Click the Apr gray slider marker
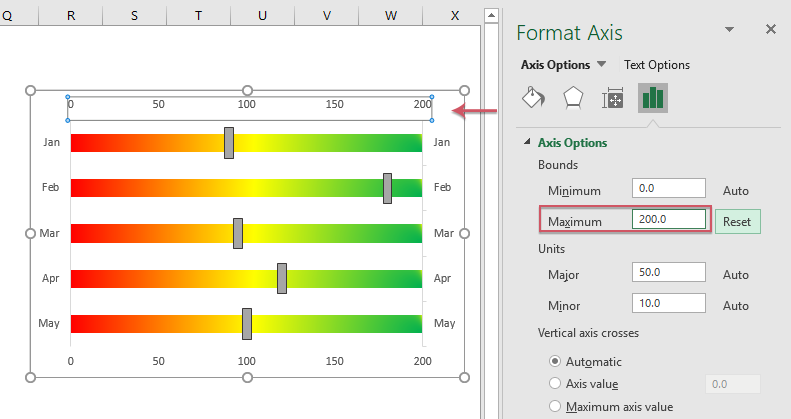 (x=282, y=278)
